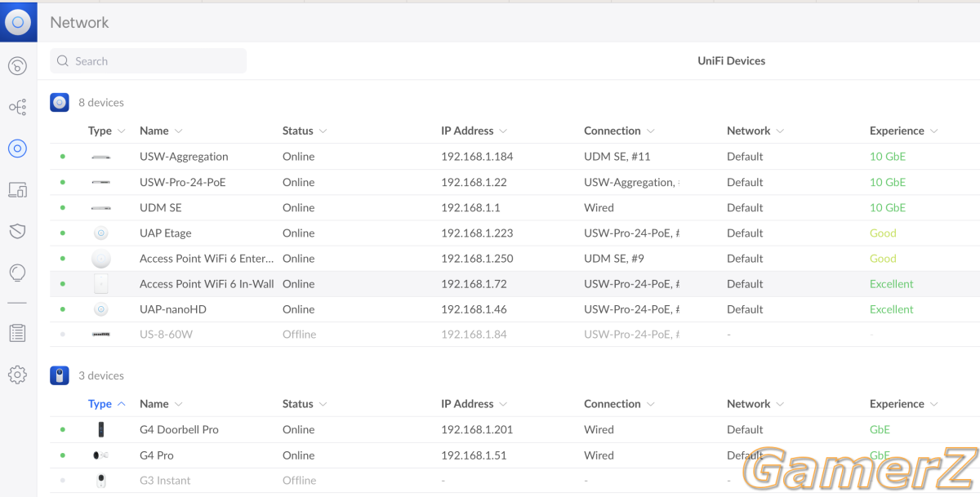
Task: Open the System Log list sidebar icon
Action: [x=17, y=333]
